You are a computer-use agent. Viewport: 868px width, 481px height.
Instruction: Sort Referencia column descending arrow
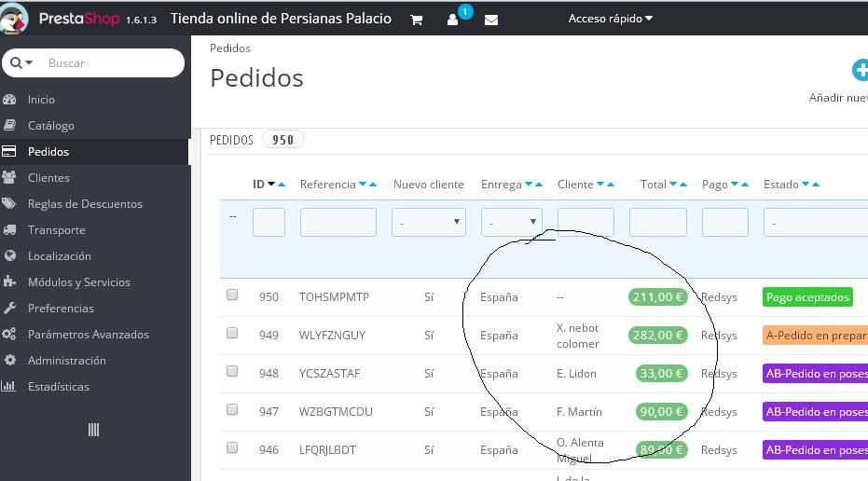[363, 184]
